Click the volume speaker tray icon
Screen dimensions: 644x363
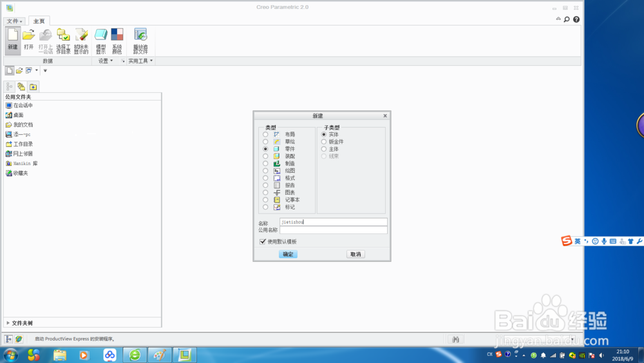point(601,355)
